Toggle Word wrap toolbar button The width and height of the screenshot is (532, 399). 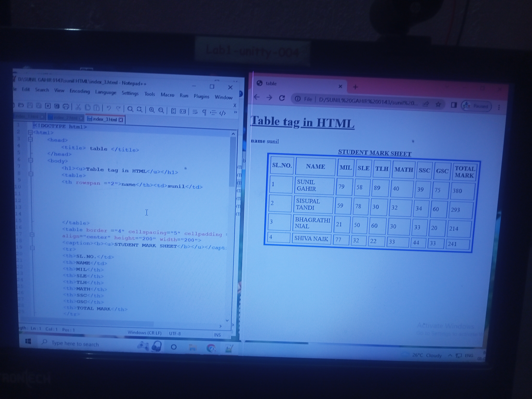point(195,112)
